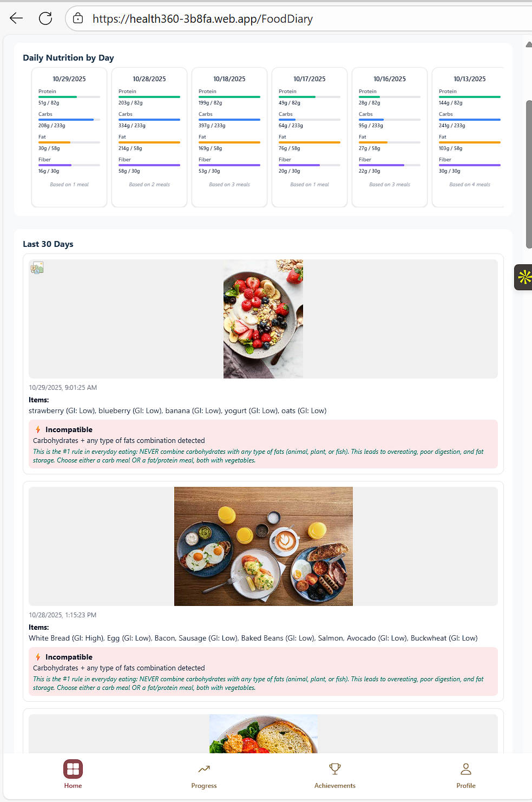Image resolution: width=532 pixels, height=802 pixels.
Task: Click the yellow asterisk side widget
Action: (524, 277)
